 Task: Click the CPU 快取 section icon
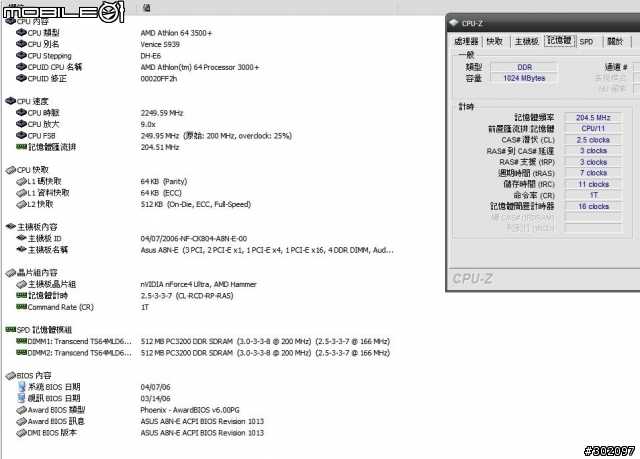pos(11,170)
